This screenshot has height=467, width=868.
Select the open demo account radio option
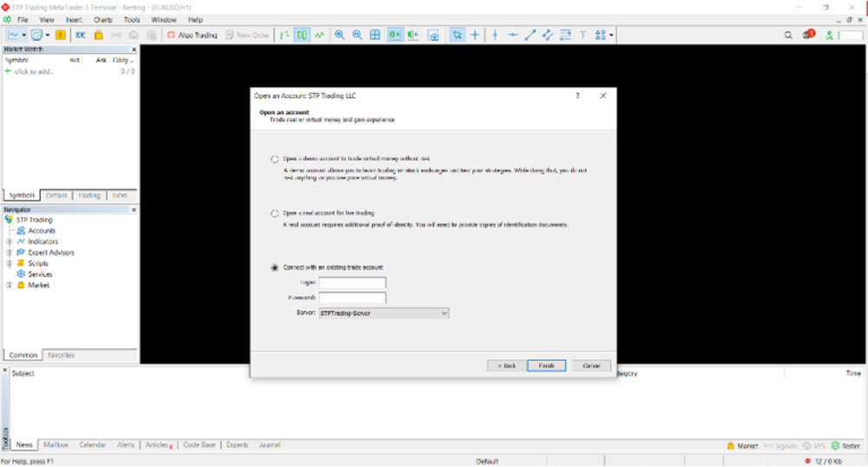point(274,159)
